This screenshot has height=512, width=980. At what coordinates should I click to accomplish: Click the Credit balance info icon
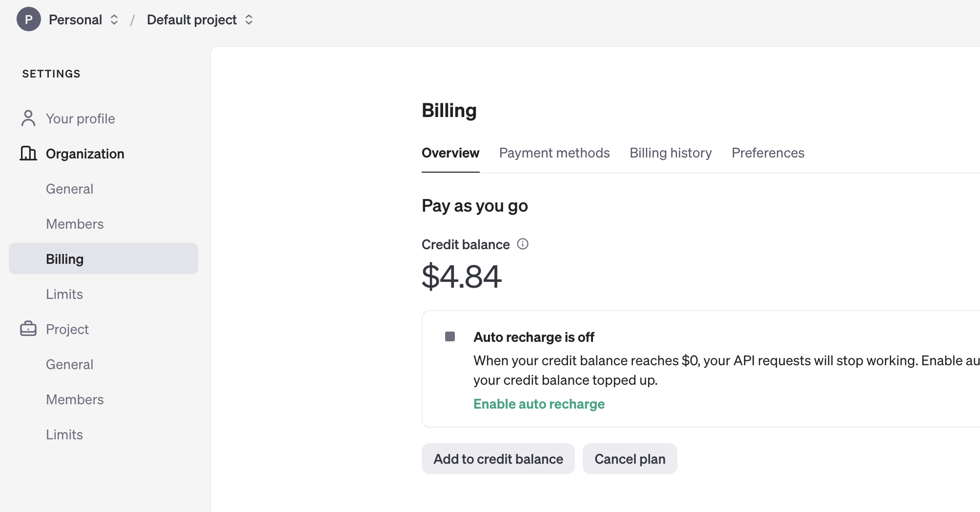(523, 244)
